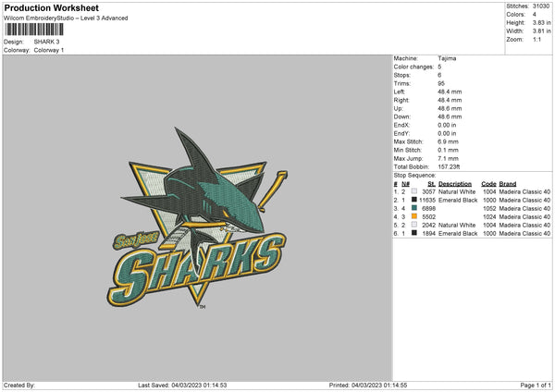
Task: Click the SHARK 3 design name
Action: (x=47, y=42)
